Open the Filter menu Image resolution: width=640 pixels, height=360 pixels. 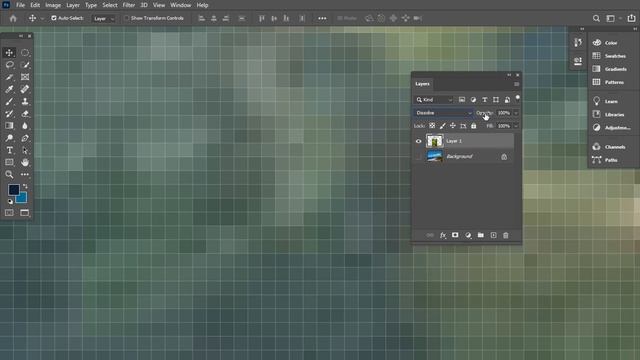(129, 5)
